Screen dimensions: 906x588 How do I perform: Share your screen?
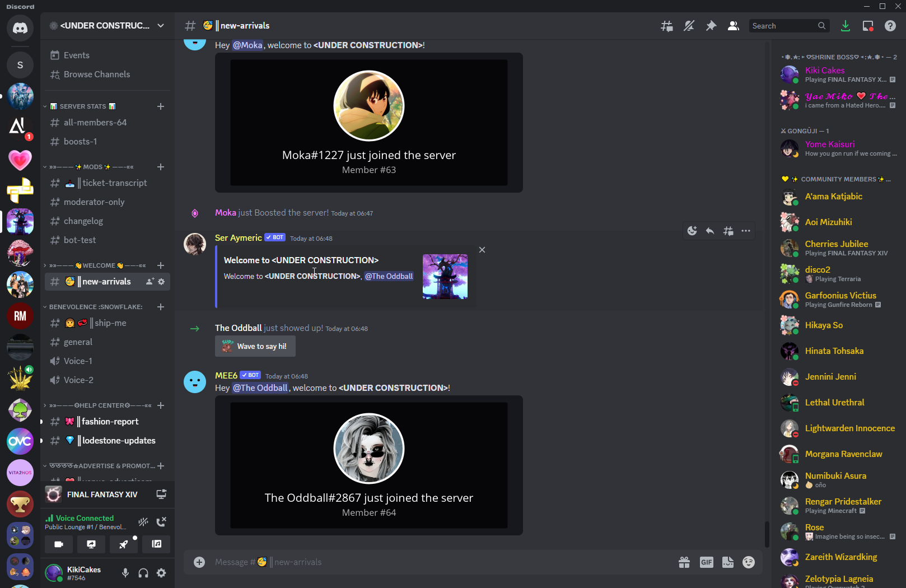pos(91,544)
